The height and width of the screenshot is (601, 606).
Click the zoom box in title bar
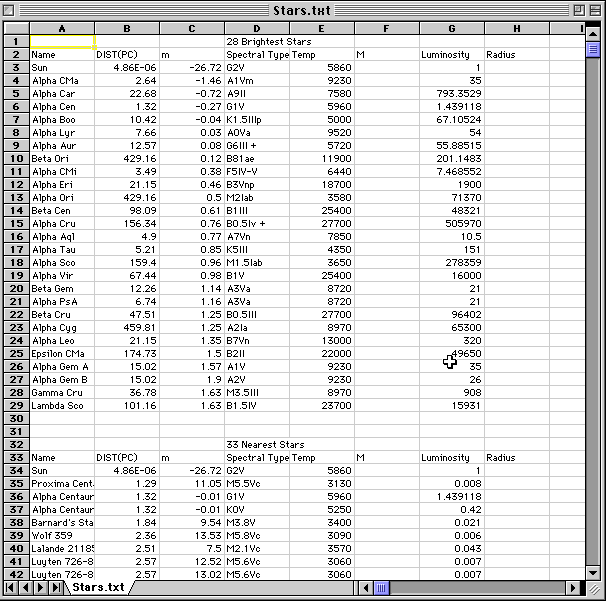tap(579, 10)
